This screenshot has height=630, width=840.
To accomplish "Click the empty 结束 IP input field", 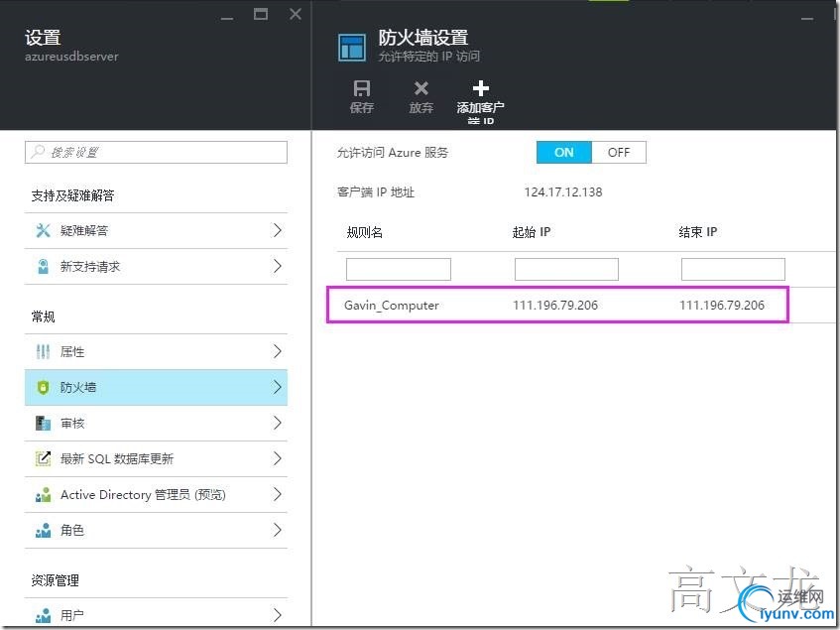I will click(x=733, y=269).
